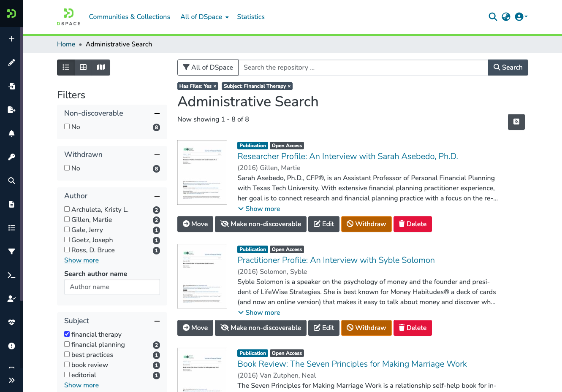Click the key Access Control sidebar icon
The image size is (562, 392).
point(11,157)
